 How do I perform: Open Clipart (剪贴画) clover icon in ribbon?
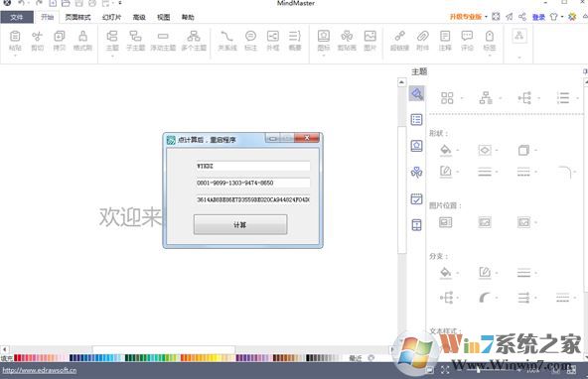(x=347, y=41)
